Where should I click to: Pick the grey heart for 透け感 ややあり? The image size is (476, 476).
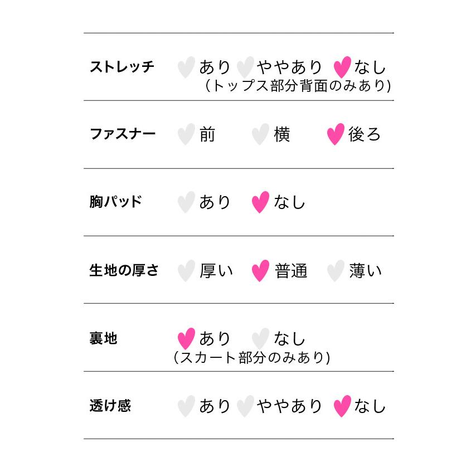click(x=245, y=406)
